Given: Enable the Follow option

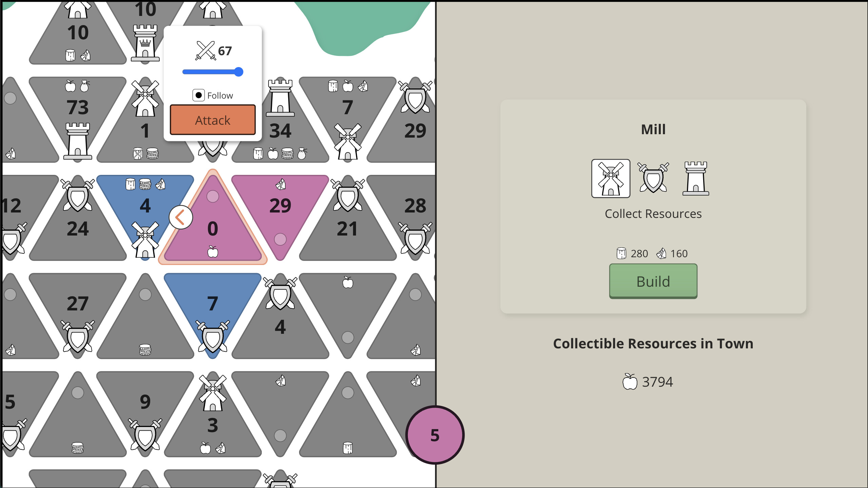Looking at the screenshot, I should pyautogui.click(x=199, y=95).
